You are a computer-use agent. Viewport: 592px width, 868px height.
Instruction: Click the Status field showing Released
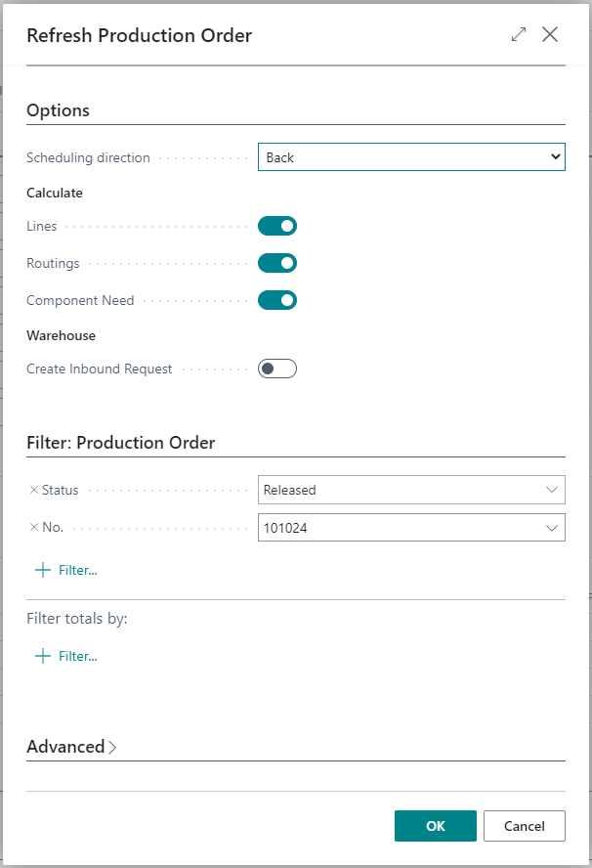399,490
